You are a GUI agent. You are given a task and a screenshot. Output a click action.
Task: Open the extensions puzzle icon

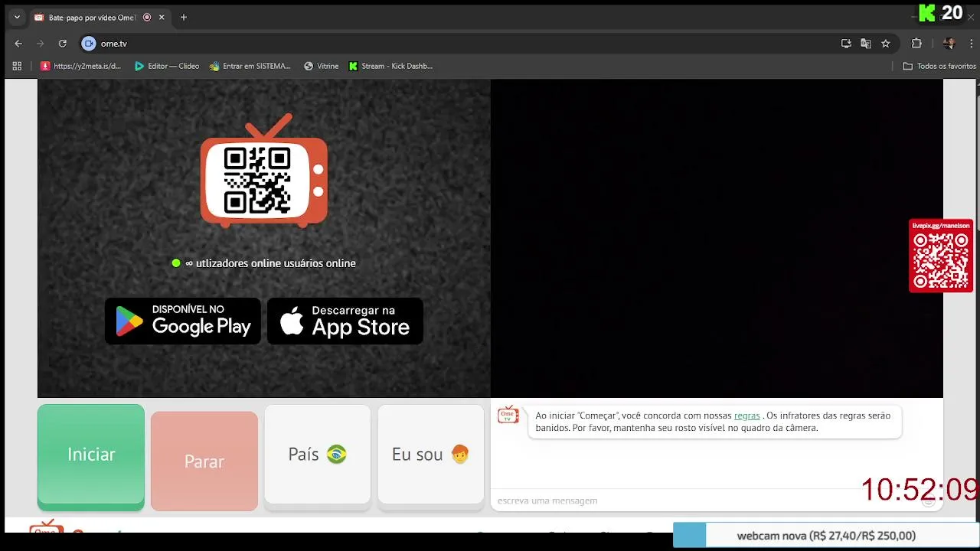(916, 44)
